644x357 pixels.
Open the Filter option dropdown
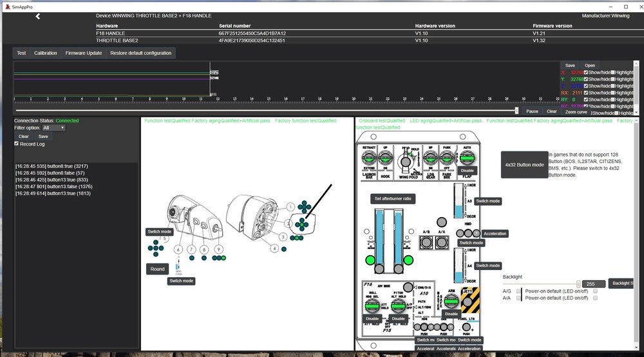tap(54, 128)
